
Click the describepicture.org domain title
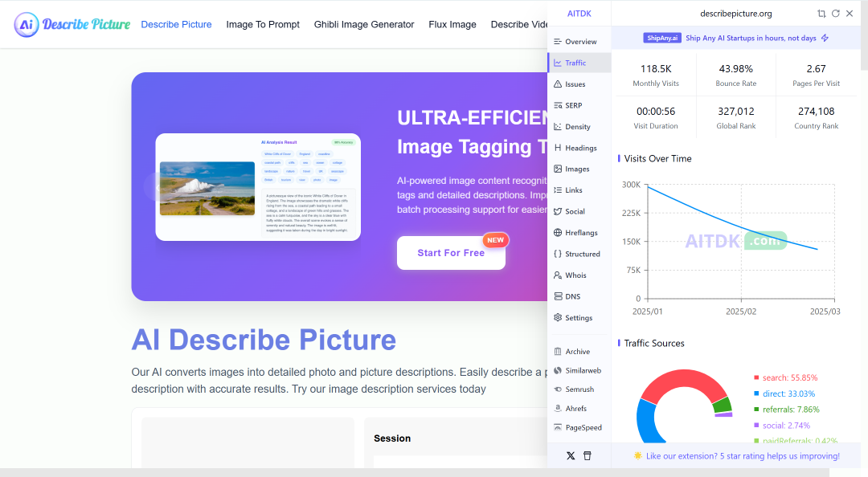pyautogui.click(x=735, y=14)
